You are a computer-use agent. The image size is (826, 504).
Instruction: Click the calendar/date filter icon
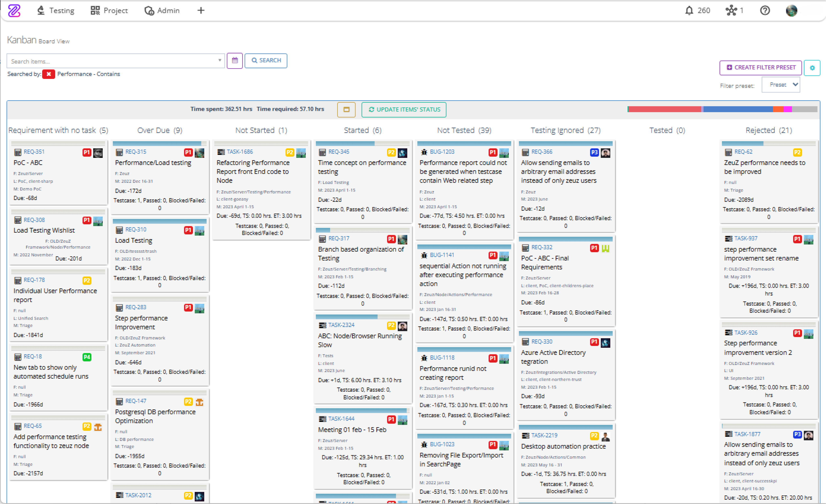point(234,60)
